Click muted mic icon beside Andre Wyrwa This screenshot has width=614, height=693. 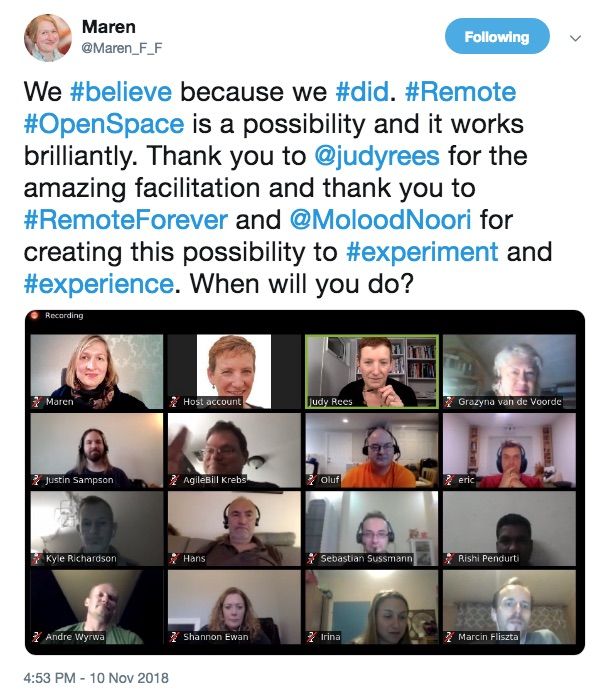(x=37, y=637)
